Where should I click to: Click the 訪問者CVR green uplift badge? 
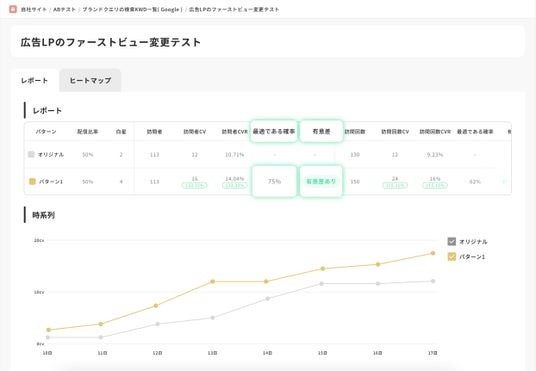pyautogui.click(x=235, y=185)
